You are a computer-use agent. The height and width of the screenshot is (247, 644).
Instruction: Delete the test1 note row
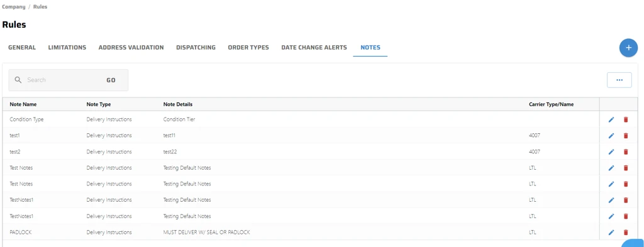(x=626, y=135)
